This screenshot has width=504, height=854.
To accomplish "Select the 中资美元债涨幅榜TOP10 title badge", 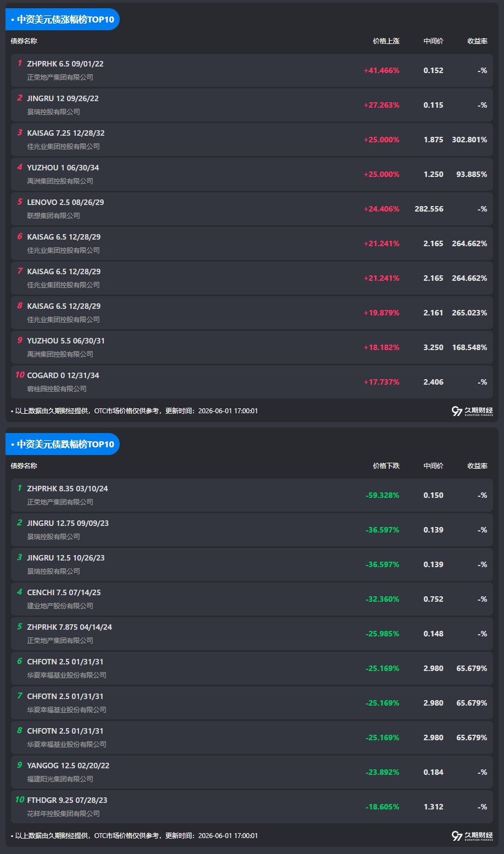I will pyautogui.click(x=63, y=19).
